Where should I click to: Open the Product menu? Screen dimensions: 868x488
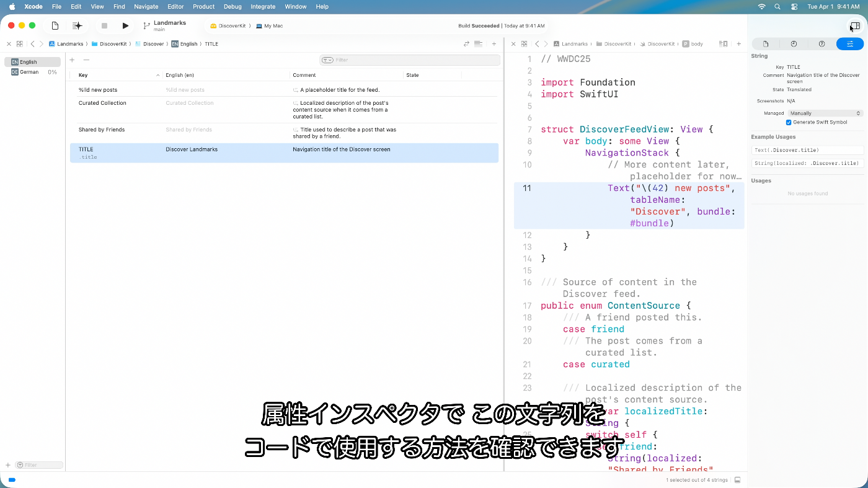tap(203, 6)
